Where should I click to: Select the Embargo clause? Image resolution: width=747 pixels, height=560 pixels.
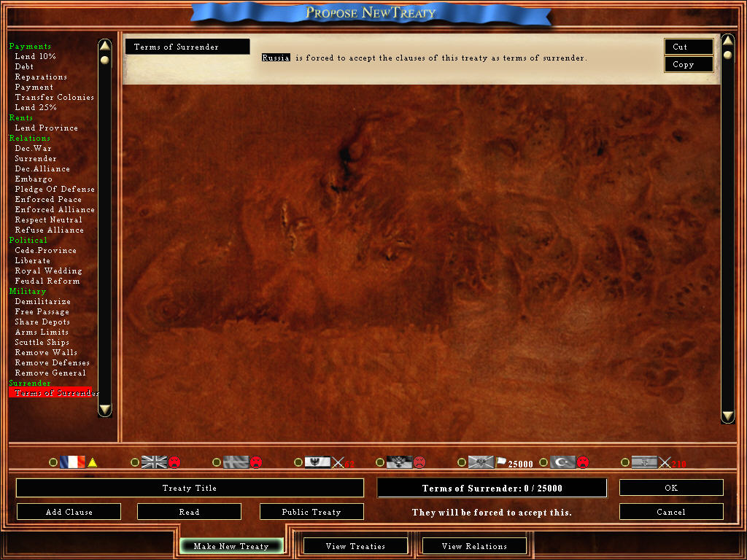34,179
